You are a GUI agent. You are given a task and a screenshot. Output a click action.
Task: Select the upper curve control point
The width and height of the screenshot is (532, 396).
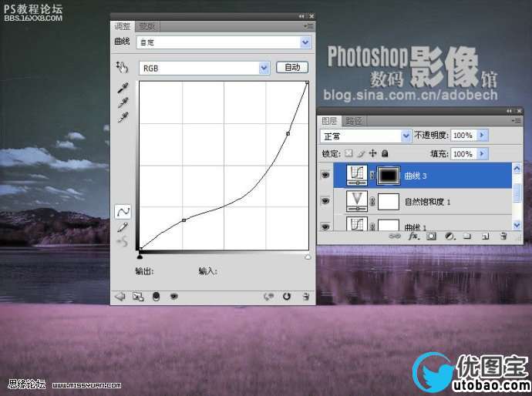click(288, 133)
